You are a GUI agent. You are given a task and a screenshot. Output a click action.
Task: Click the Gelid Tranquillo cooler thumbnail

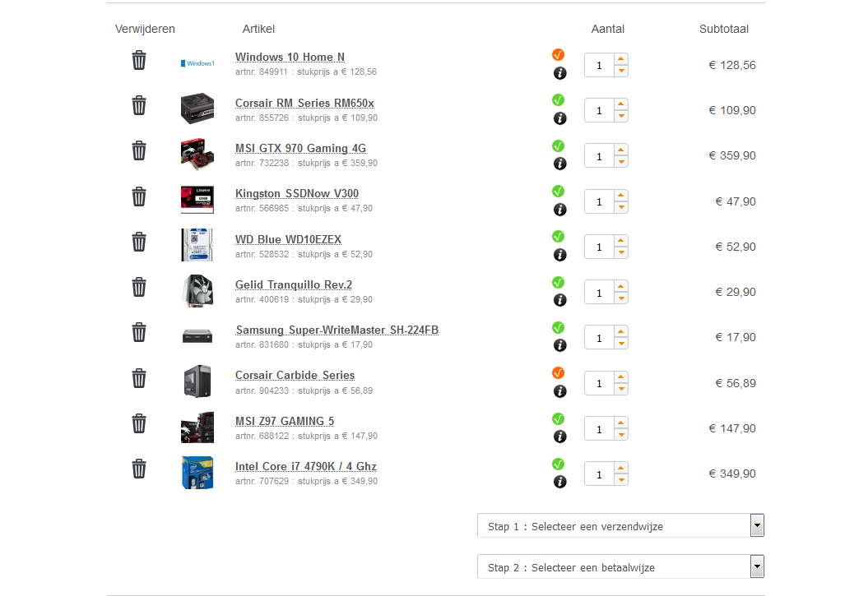tap(197, 290)
